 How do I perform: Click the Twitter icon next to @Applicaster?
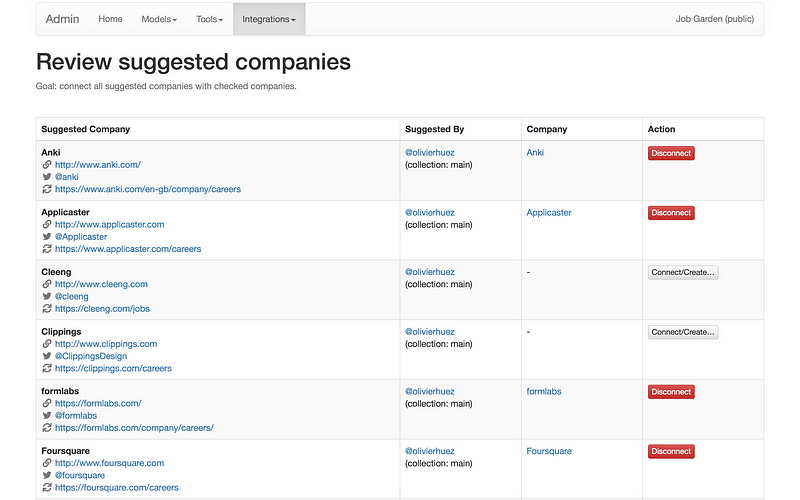[x=46, y=236]
